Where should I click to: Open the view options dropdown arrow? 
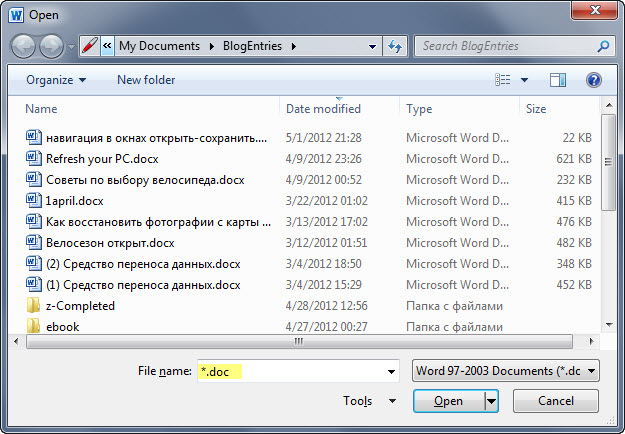(x=524, y=80)
